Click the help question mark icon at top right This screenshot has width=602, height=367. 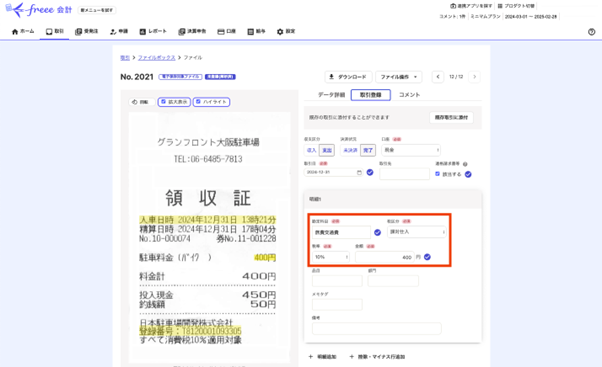click(592, 32)
